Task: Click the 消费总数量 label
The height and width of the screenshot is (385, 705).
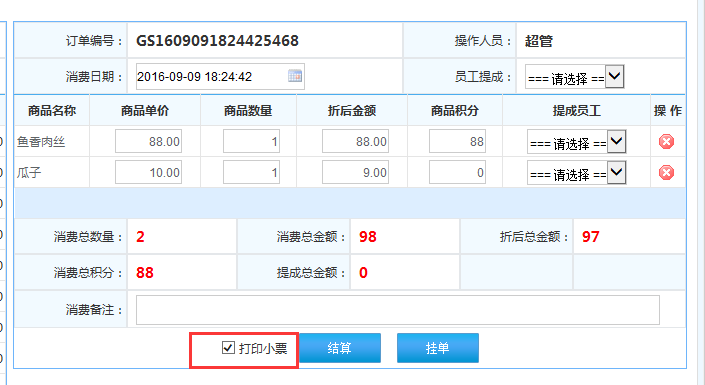Action: 88,237
